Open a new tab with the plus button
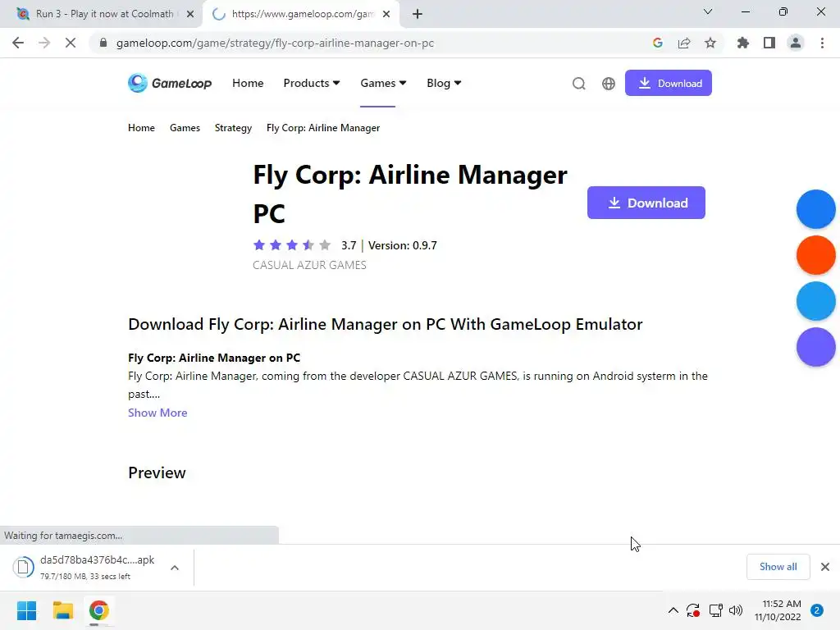The width and height of the screenshot is (840, 630). click(418, 14)
